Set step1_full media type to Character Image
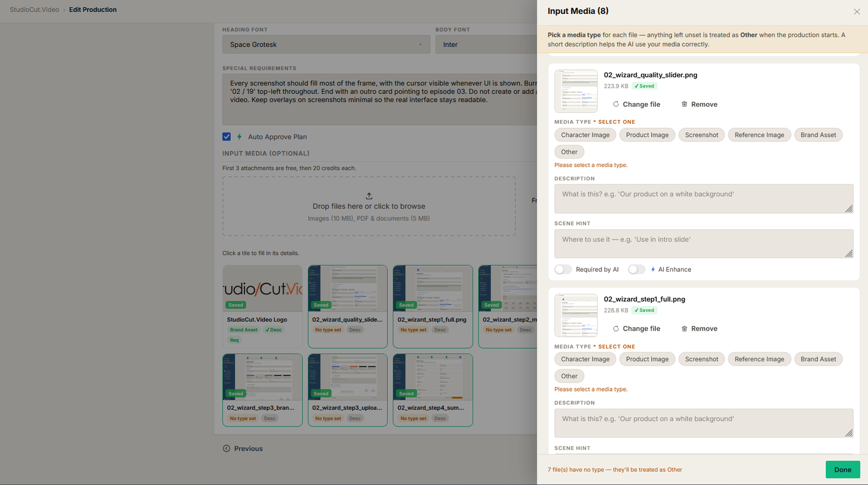 point(585,360)
